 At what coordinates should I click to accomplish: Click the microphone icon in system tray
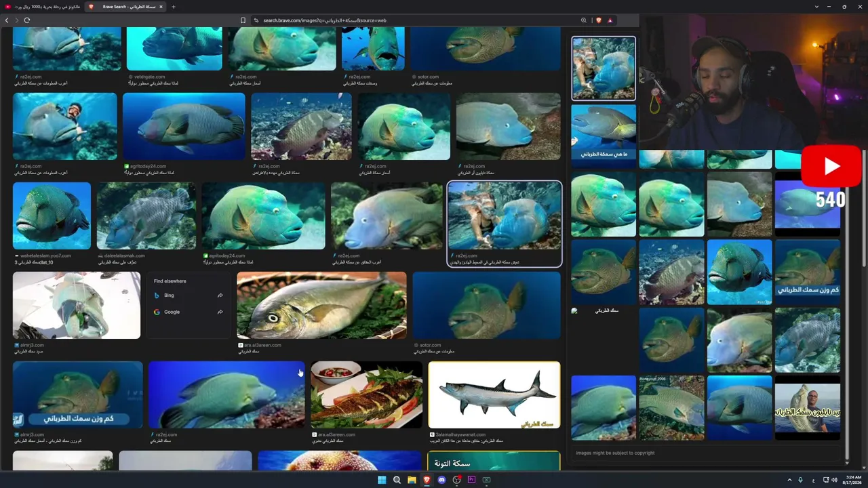(x=801, y=480)
